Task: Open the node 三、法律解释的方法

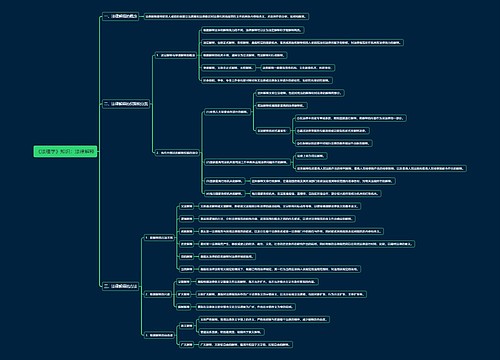Action: coord(120,286)
